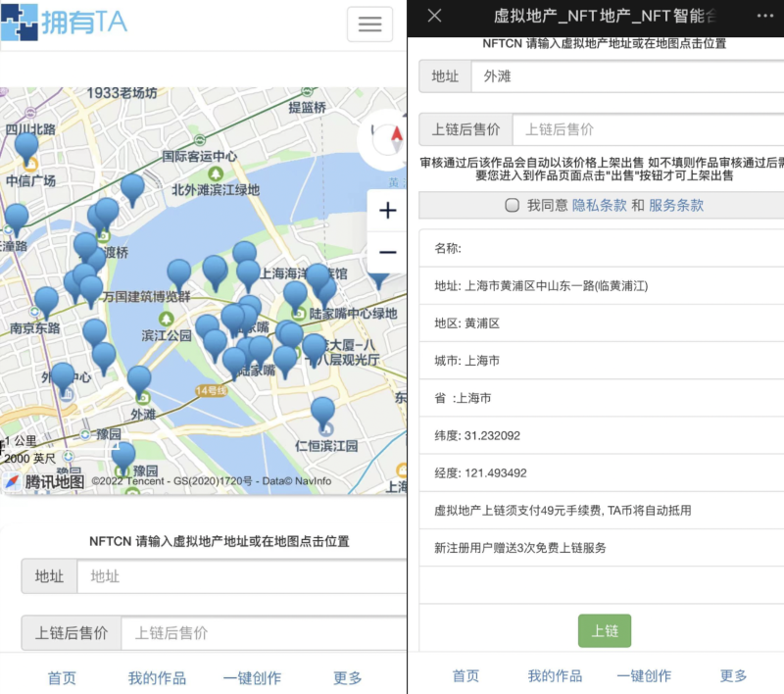784x694 pixels.
Task: Open 我的作品 tab in right panel
Action: 555,676
